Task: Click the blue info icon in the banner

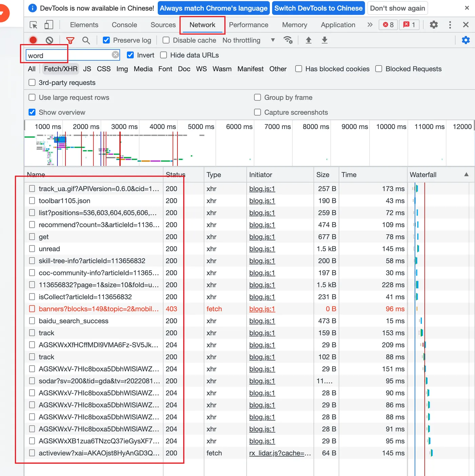Action: coord(33,8)
